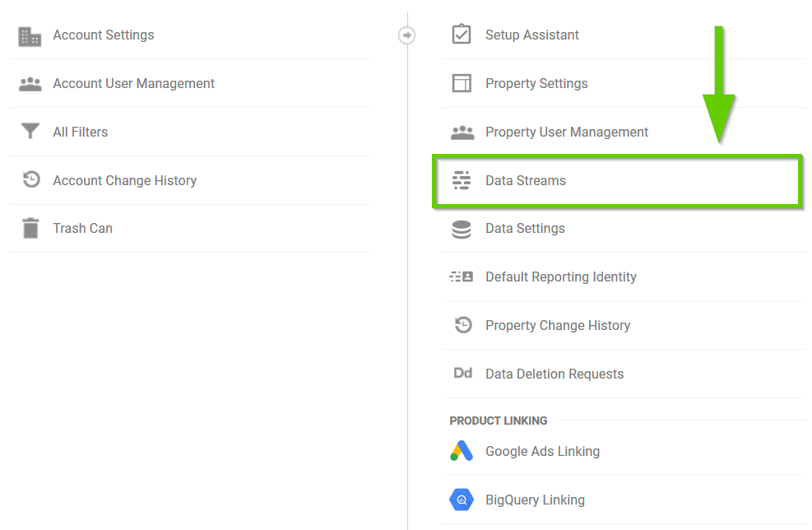Open the Data Streams menu entry
Screen dimensions: 812x530
pos(526,180)
